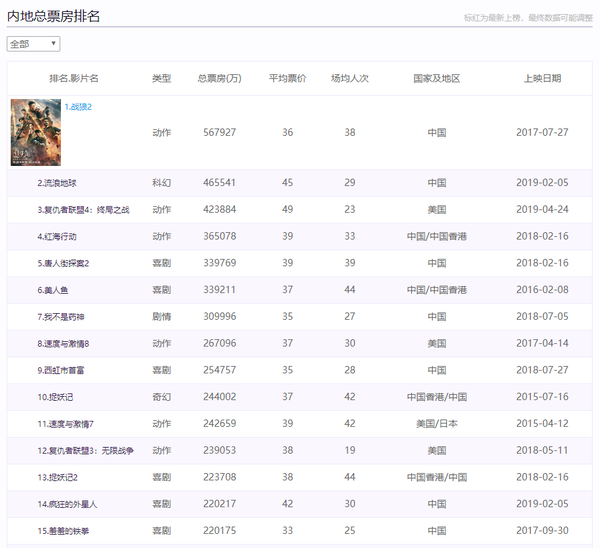Screen dimensions: 600x548
Task: Open the 9.西虹市首富 movie entry
Action: point(60,370)
